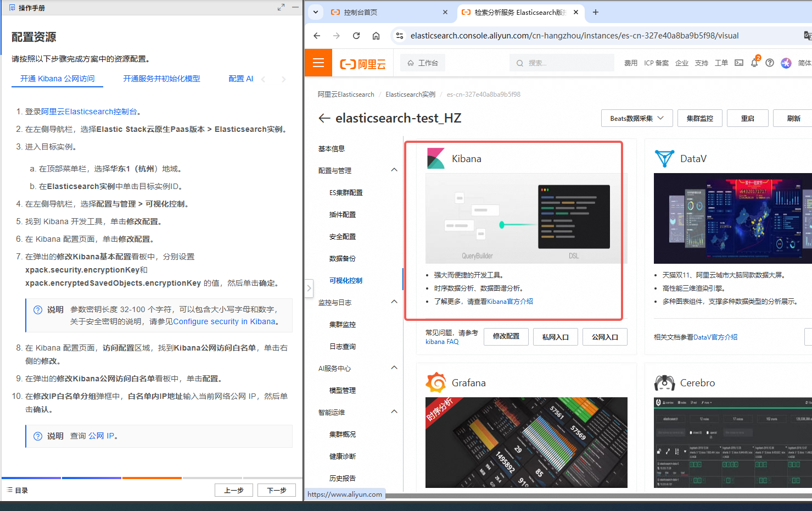Switch to 开通服务并初始化模型 tab
812x511 pixels.
pos(161,79)
